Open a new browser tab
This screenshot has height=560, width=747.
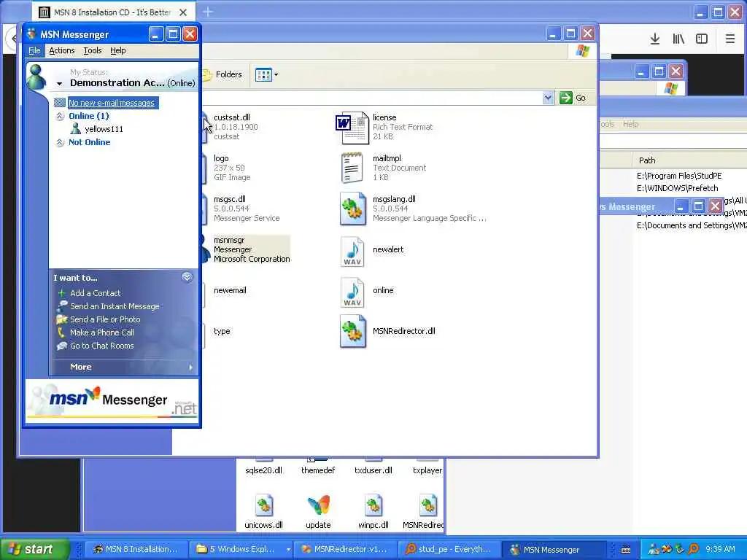click(x=208, y=12)
